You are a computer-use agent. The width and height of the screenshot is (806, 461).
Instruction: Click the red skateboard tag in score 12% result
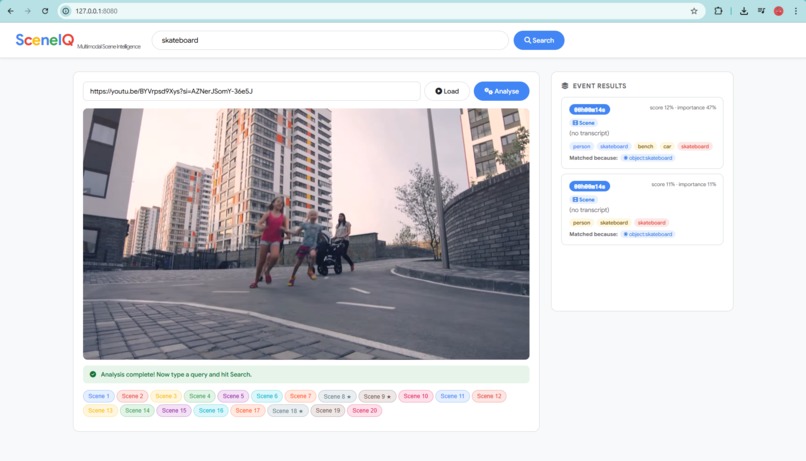click(x=694, y=146)
